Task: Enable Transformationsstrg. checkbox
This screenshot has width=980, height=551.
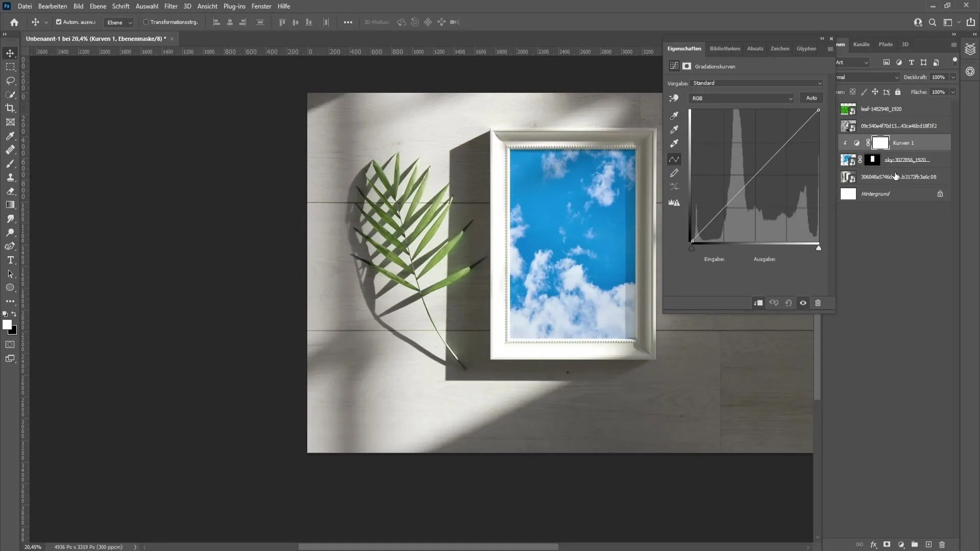Action: coord(146,22)
